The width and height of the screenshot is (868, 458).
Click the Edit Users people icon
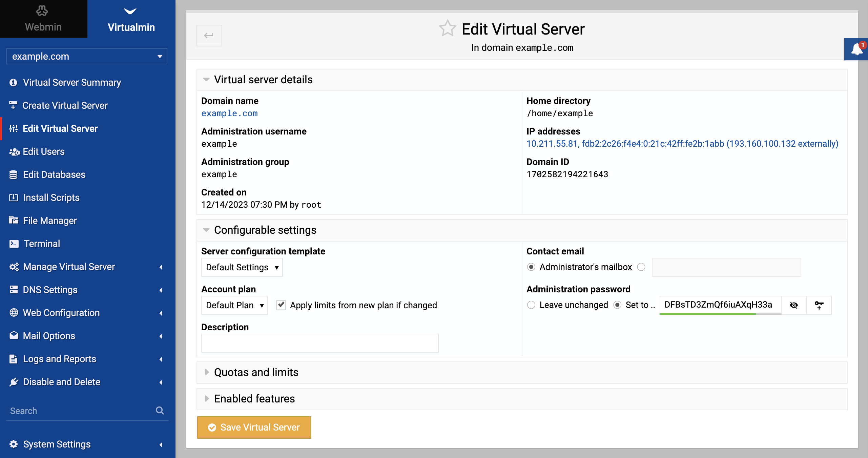pos(14,151)
